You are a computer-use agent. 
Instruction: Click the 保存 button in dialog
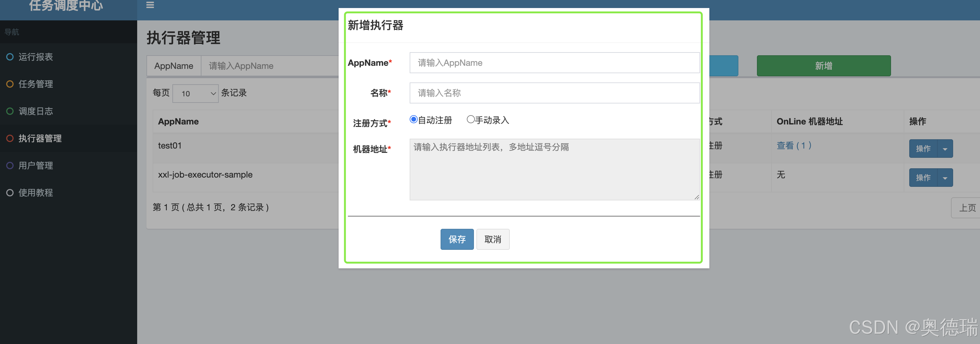[x=457, y=239]
